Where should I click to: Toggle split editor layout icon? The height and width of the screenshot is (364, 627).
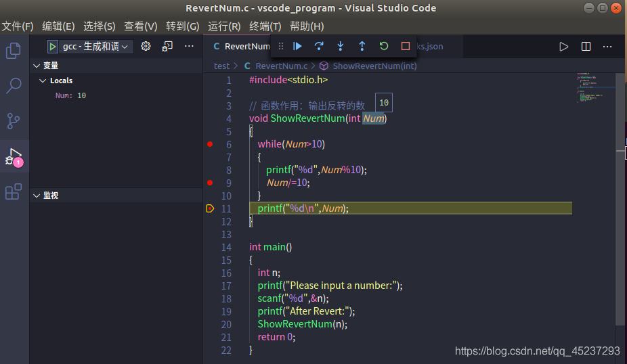click(586, 47)
